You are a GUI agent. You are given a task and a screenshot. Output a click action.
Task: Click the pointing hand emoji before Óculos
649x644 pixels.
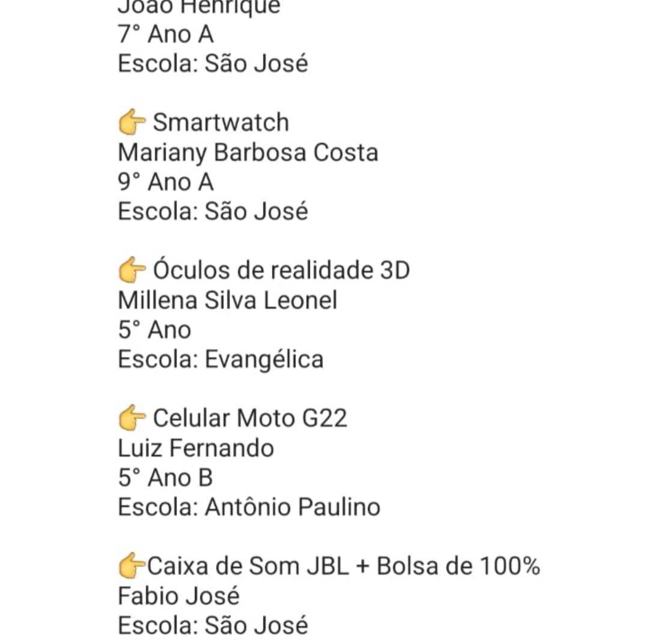click(132, 269)
